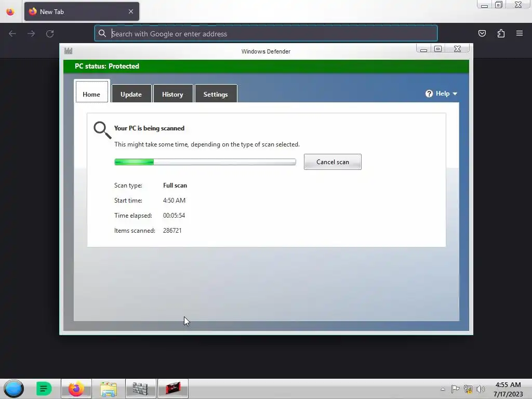This screenshot has height=399, width=532.
Task: Click the Windows Defender taskbar button
Action: pyautogui.click(x=140, y=389)
